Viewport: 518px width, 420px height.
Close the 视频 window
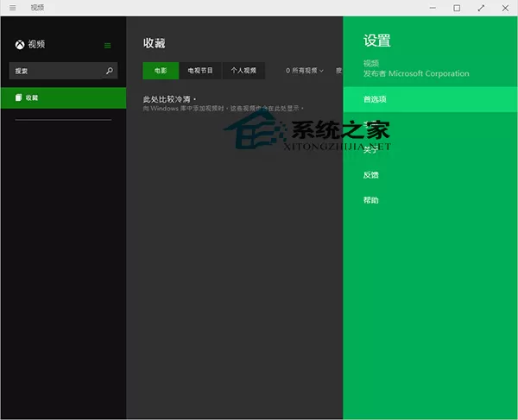[505, 8]
